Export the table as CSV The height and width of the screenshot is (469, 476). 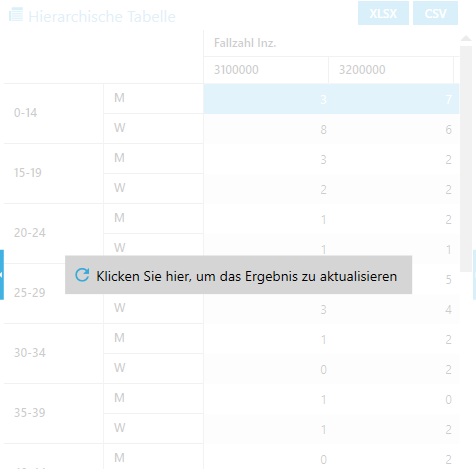pyautogui.click(x=435, y=13)
